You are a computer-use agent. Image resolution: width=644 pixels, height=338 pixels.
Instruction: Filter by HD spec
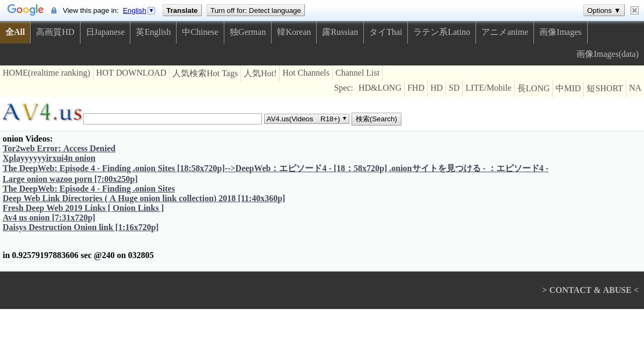click(x=437, y=88)
